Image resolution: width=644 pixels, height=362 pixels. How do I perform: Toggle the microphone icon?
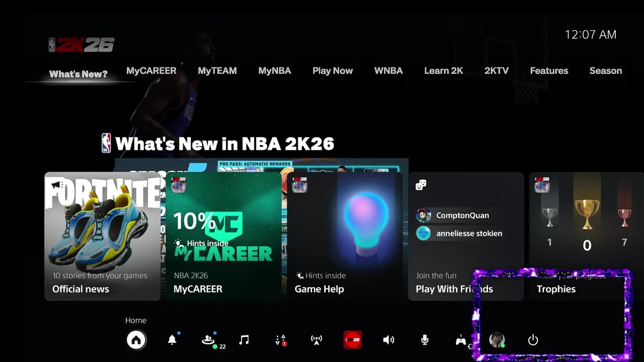[425, 340]
